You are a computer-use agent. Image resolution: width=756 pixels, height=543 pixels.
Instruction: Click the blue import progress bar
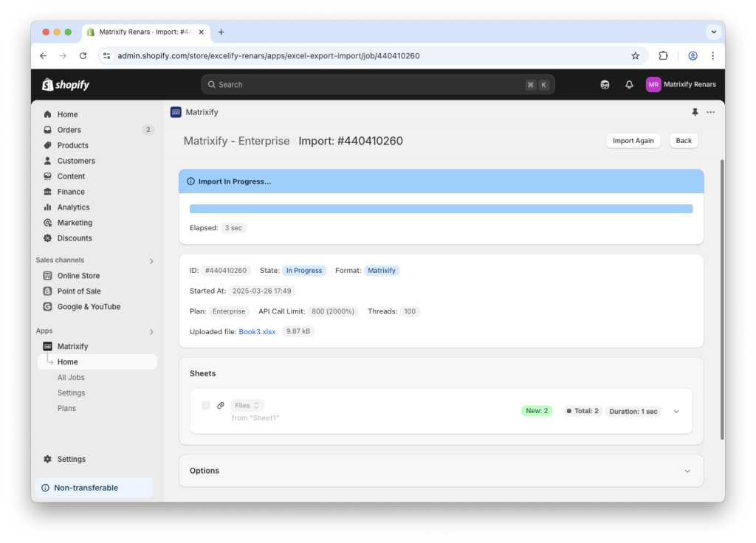point(441,208)
